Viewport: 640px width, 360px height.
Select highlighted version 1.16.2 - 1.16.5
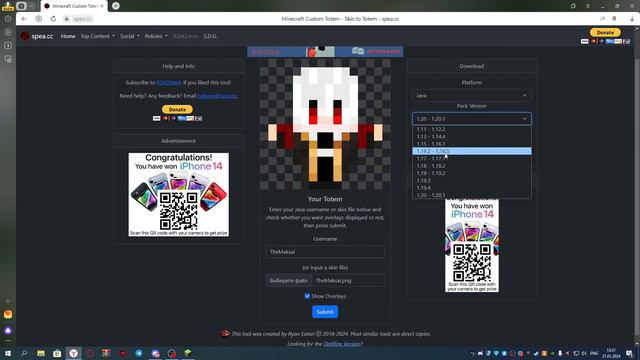[472, 151]
